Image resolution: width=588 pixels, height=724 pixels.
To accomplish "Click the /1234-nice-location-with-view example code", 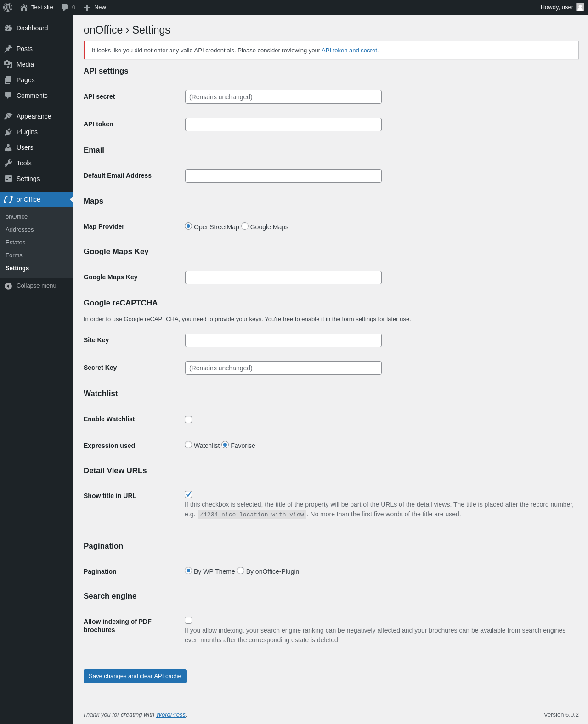I will (252, 515).
